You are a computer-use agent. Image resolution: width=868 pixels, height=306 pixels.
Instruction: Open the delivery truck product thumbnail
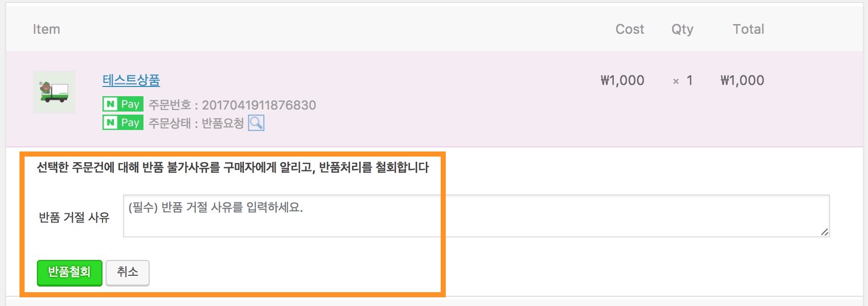click(x=54, y=92)
